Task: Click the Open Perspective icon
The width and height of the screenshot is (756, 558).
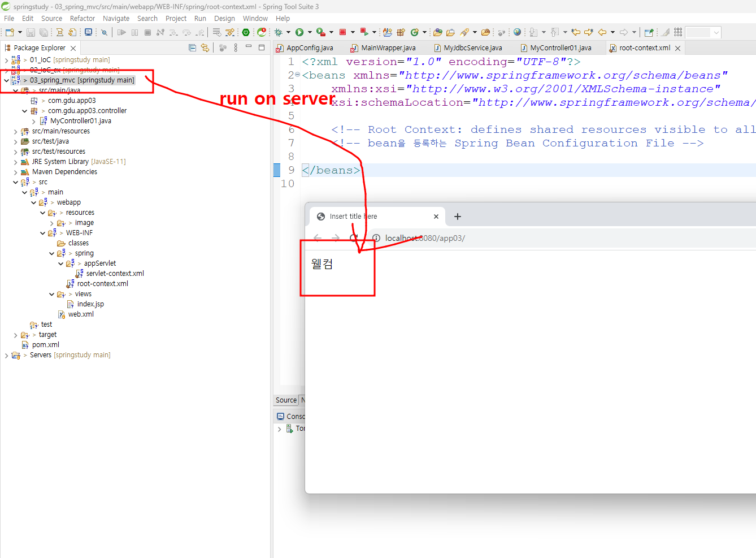Action: (x=649, y=32)
